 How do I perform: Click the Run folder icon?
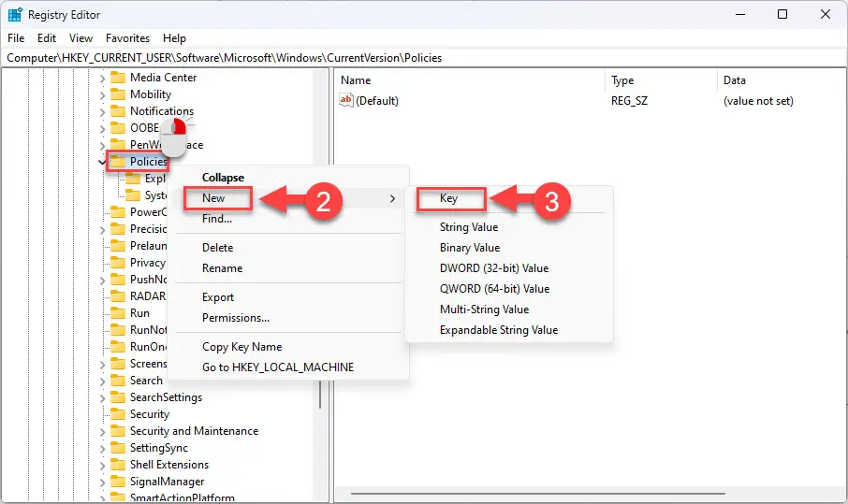pyautogui.click(x=118, y=313)
